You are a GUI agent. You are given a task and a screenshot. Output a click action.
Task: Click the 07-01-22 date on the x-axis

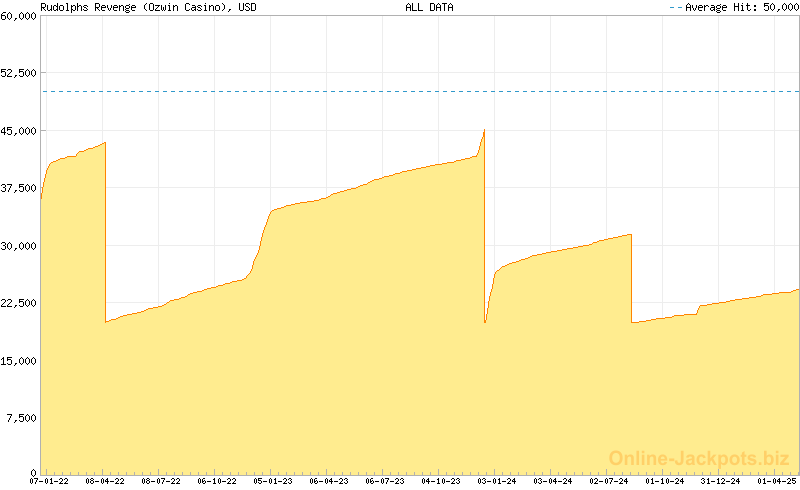point(49,481)
